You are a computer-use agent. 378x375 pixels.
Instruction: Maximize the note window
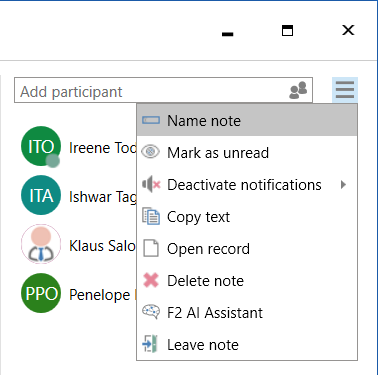[287, 30]
